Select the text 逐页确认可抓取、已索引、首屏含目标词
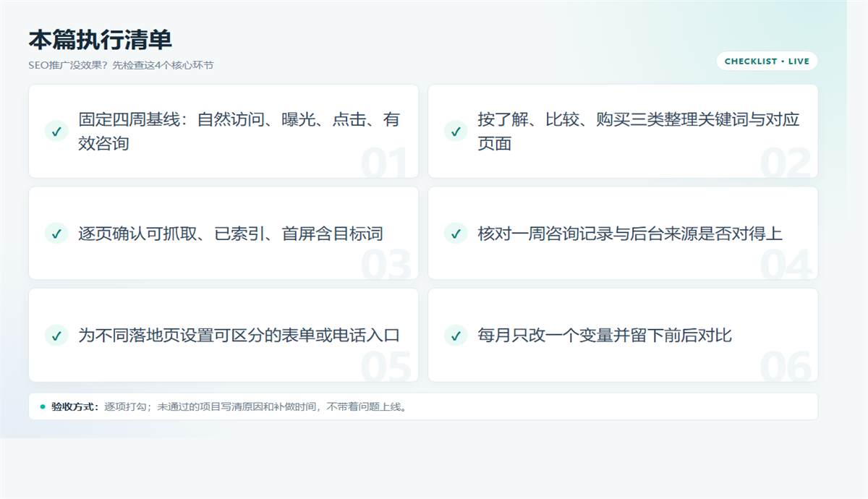Screen dimensions: 868x499 point(231,233)
